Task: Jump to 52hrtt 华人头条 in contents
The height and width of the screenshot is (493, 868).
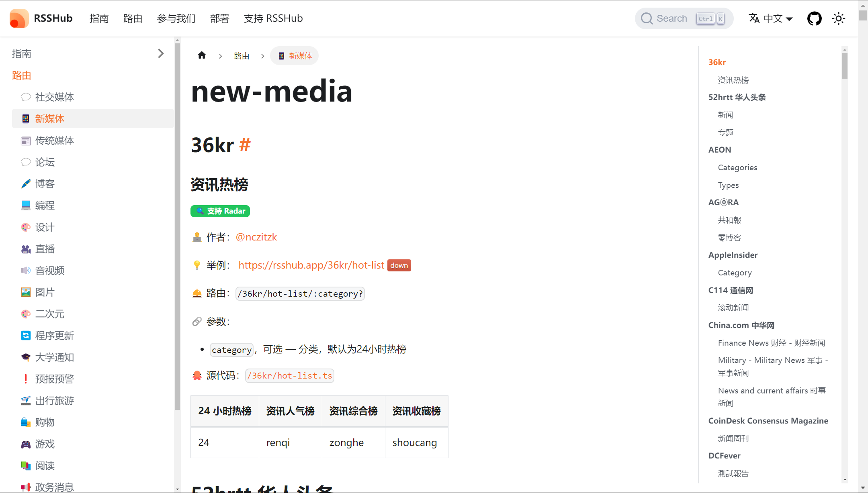Action: (x=737, y=97)
